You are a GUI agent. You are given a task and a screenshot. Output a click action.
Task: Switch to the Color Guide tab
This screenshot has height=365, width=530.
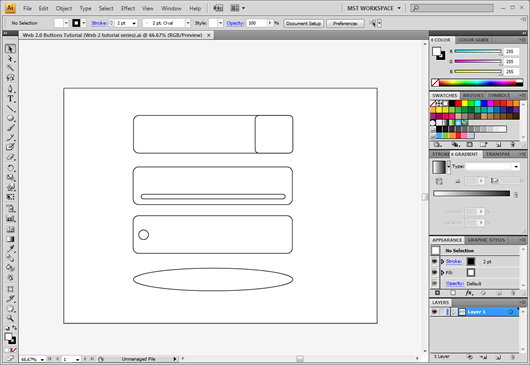[473, 40]
